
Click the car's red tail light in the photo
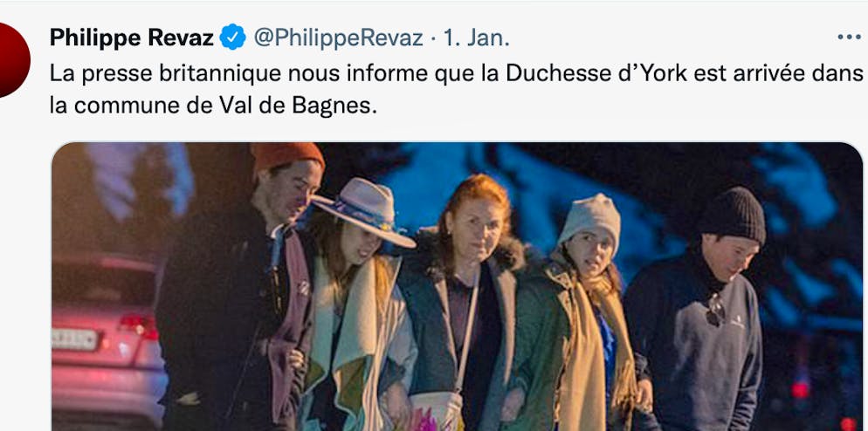[x=140, y=325]
